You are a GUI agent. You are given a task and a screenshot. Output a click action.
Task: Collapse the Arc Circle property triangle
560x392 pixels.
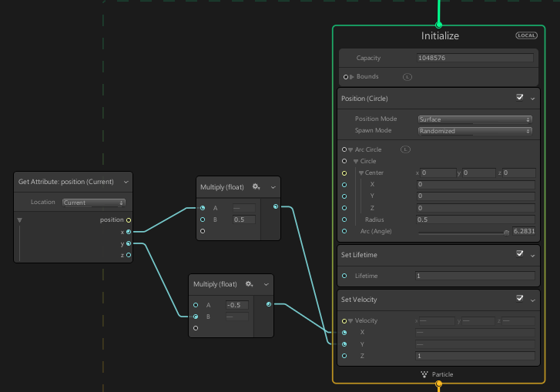coord(350,150)
